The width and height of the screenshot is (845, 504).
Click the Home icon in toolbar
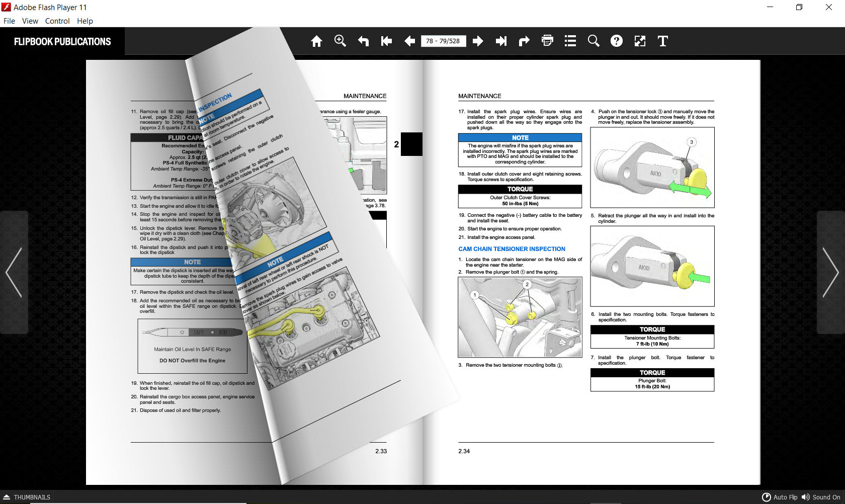coord(316,41)
